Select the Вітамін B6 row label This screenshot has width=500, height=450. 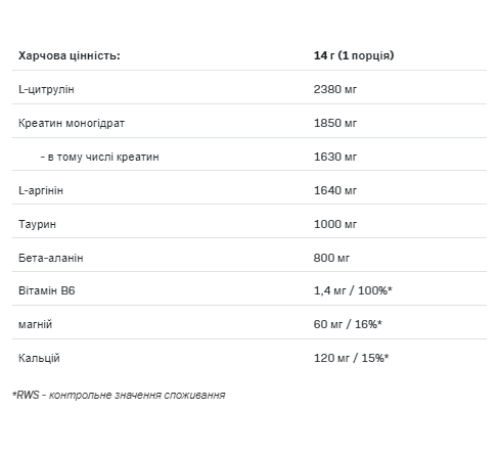pos(47,291)
